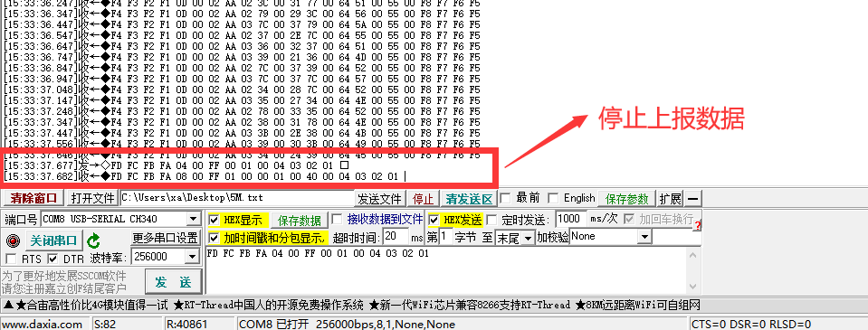
Task: Click the ★RT-Thread中国人的开源免费操作系统 ticker text
Action: pos(269,305)
